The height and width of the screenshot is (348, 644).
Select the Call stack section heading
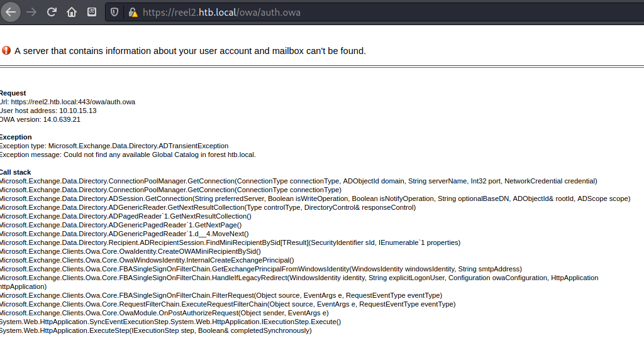click(x=15, y=172)
